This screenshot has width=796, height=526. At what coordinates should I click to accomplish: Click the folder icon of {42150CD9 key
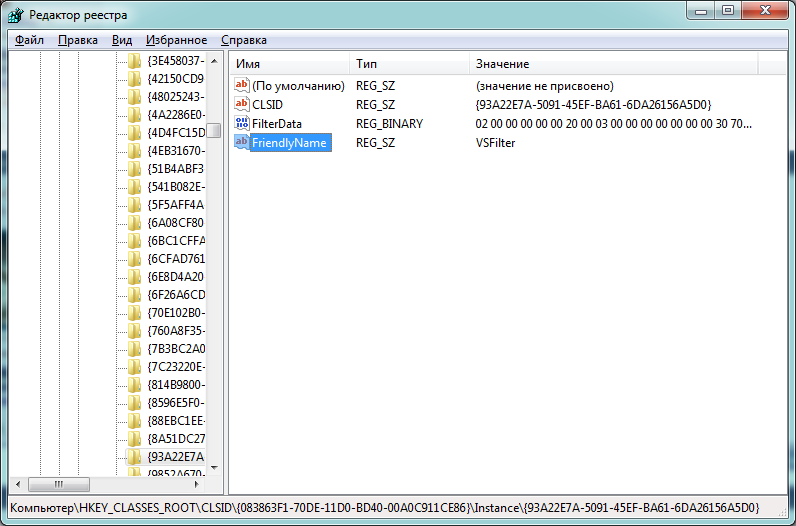134,79
